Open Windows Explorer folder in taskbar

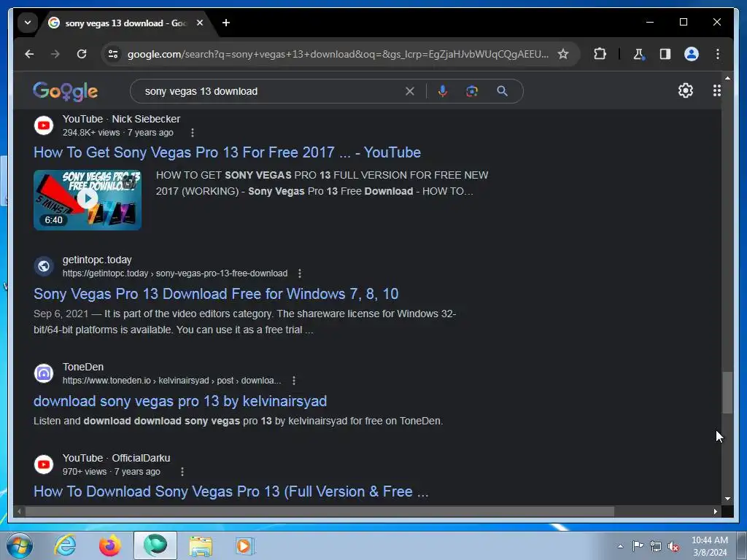tap(201, 545)
